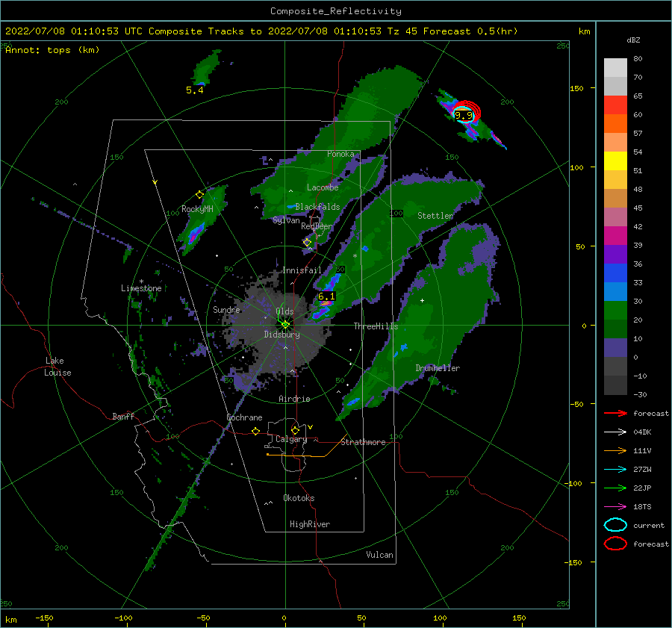Click the current legend label

649,526
